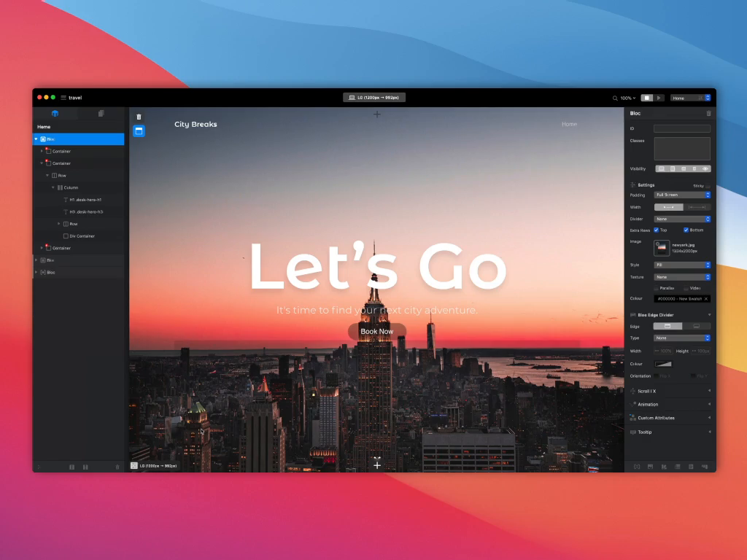Remove the newyork.jpg image via its small x badge
The height and width of the screenshot is (560, 747).
pyautogui.click(x=657, y=244)
